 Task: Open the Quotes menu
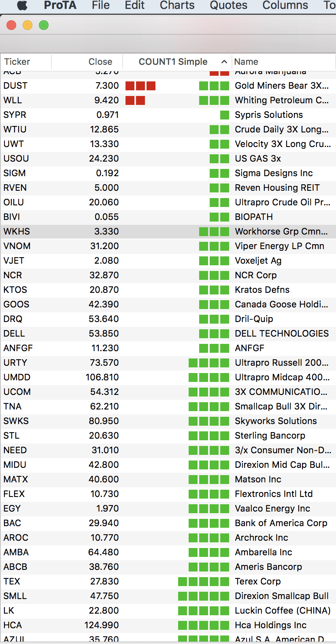pyautogui.click(x=228, y=5)
